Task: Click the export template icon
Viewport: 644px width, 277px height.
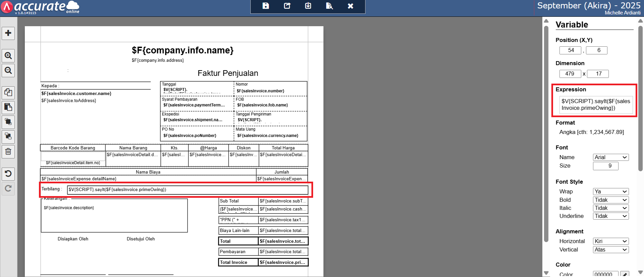Action: 287,6
